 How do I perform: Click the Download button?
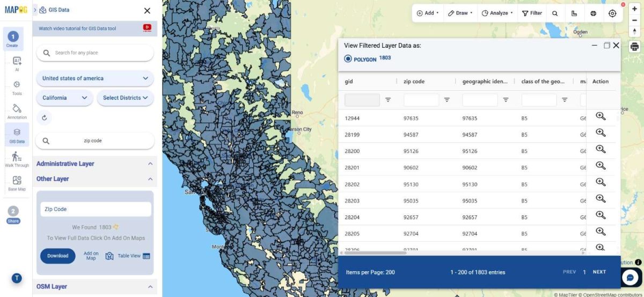[x=58, y=256]
